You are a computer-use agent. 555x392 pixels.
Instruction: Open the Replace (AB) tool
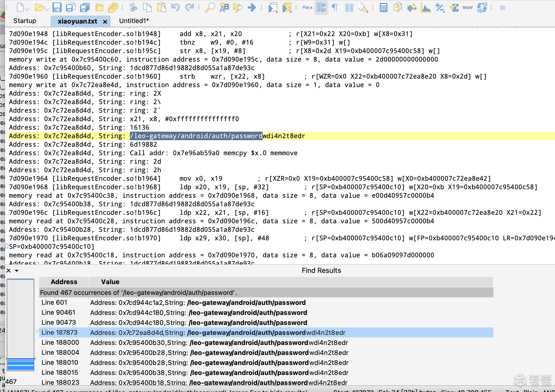point(224,8)
